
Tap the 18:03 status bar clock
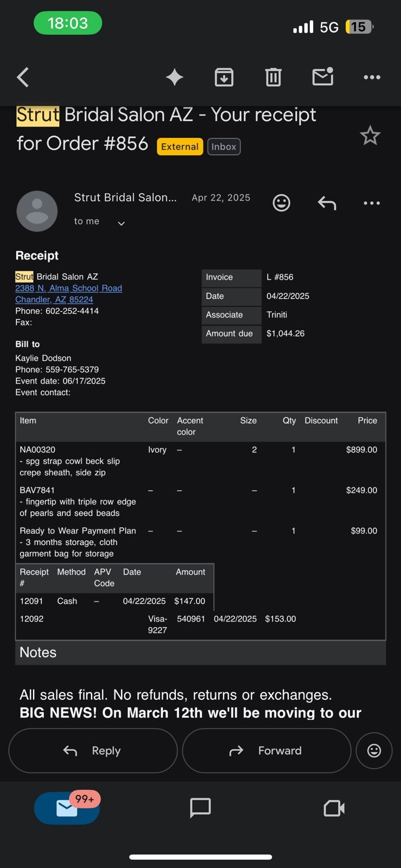(x=68, y=23)
